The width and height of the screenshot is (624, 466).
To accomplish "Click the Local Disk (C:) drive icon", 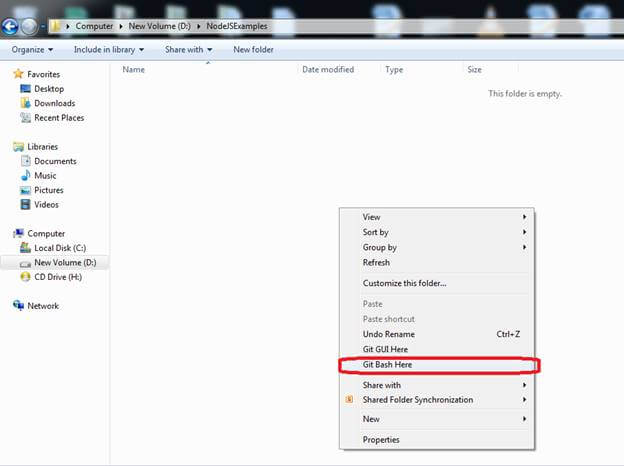I will (x=25, y=248).
